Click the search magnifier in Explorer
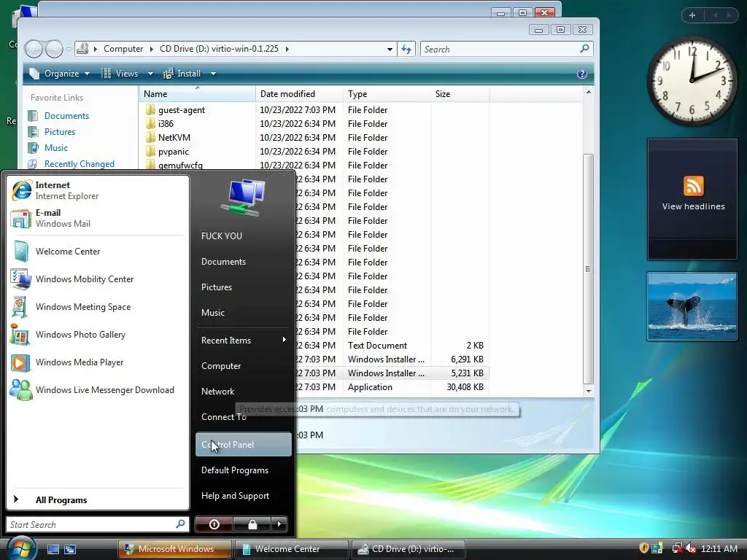This screenshot has height=560, width=747. point(584,49)
